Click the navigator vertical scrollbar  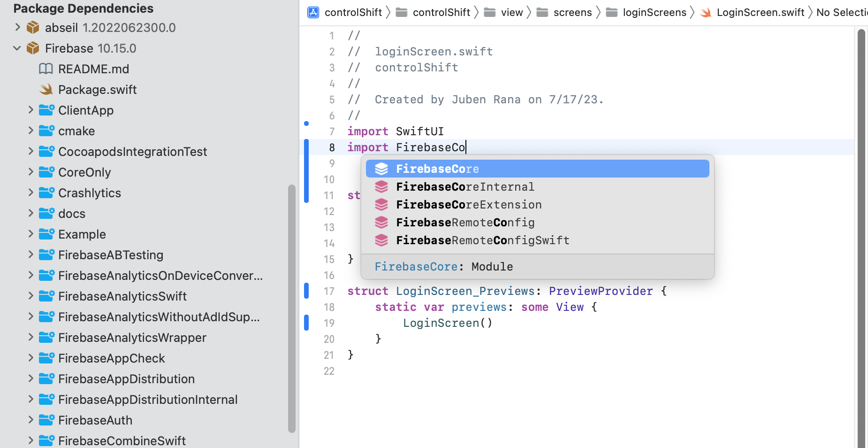292,309
